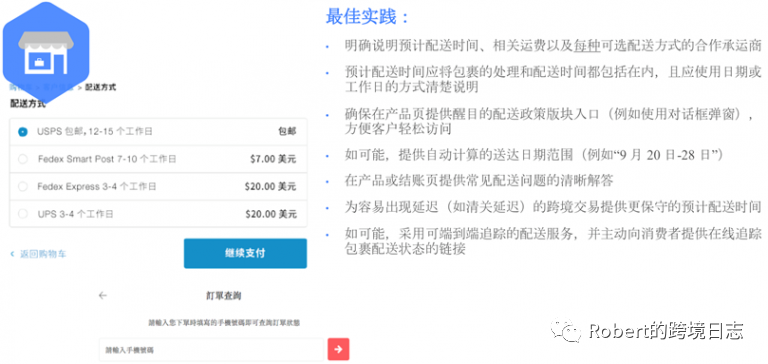This screenshot has width=768, height=364.
Task: Click bullet text about 自动计算的送达日期范围
Action: click(x=534, y=156)
